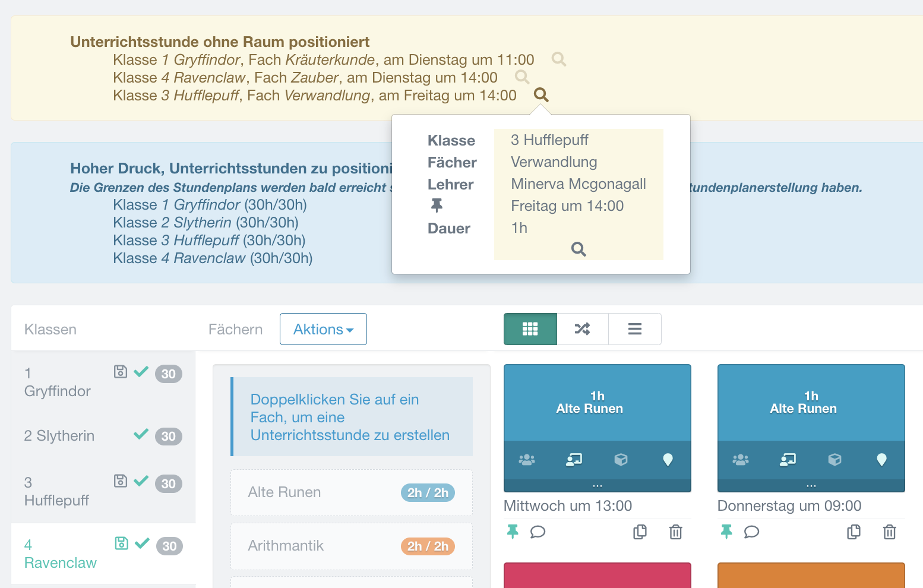Screen dimensions: 923x588
Task: Click save icon for class 1 Gryffindor
Action: tap(121, 372)
